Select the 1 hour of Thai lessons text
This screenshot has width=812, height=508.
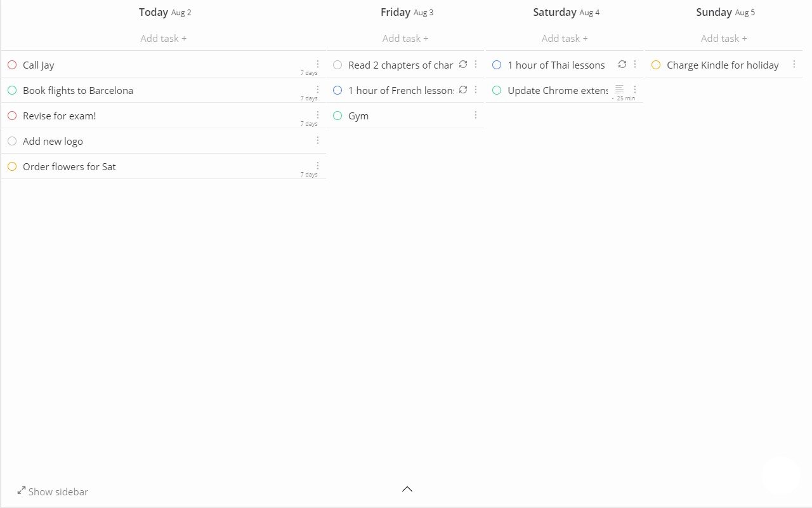point(556,65)
